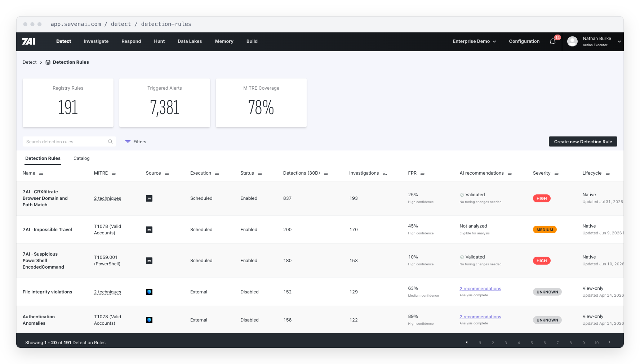Screen dimensions: 640x364
Task: Open the Data Lakes menu
Action: point(190,41)
